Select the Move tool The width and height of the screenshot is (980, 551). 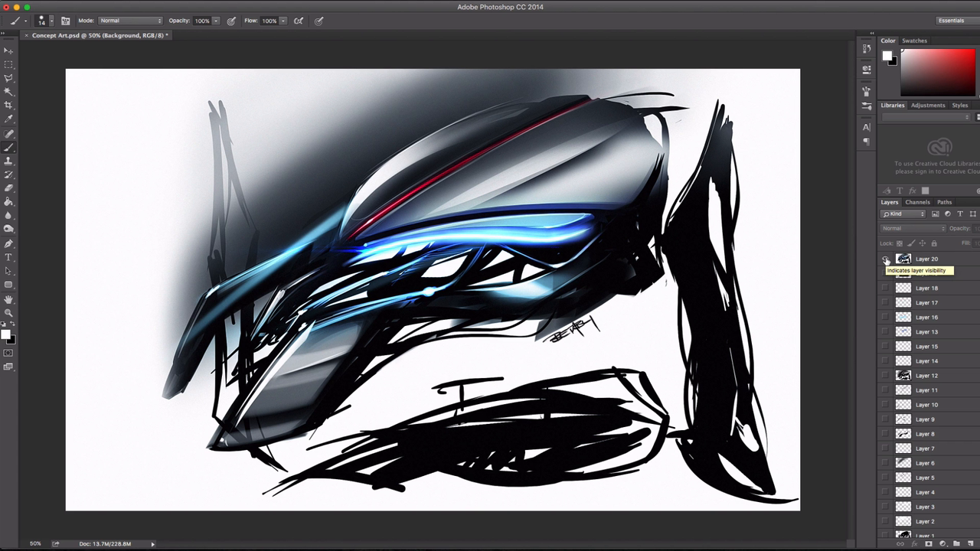pos(8,51)
